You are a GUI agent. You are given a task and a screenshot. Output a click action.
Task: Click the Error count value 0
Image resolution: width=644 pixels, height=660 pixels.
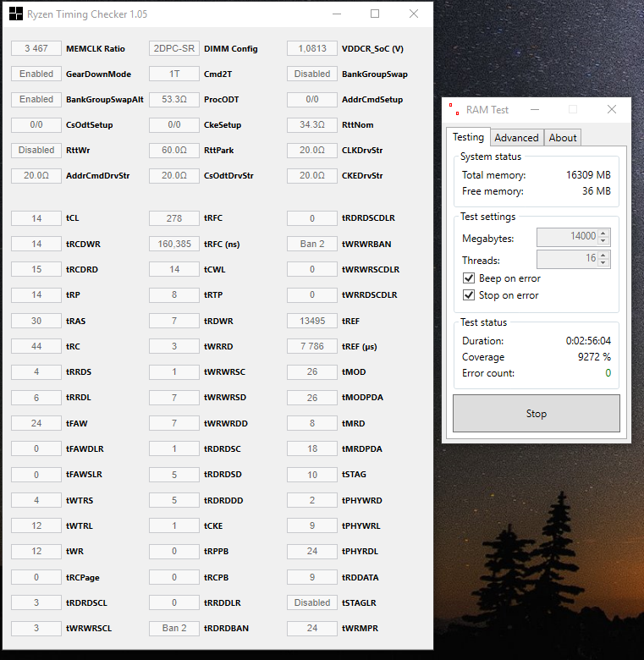[608, 373]
